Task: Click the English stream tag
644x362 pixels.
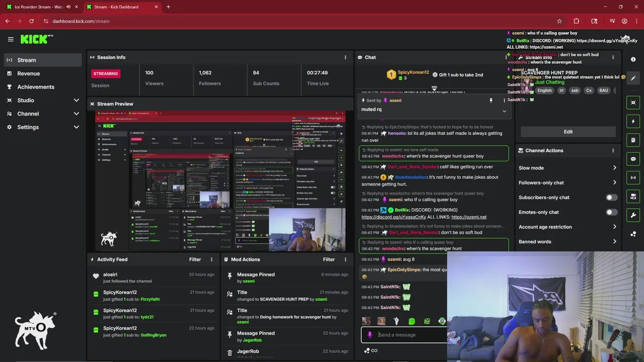Action: click(x=544, y=90)
